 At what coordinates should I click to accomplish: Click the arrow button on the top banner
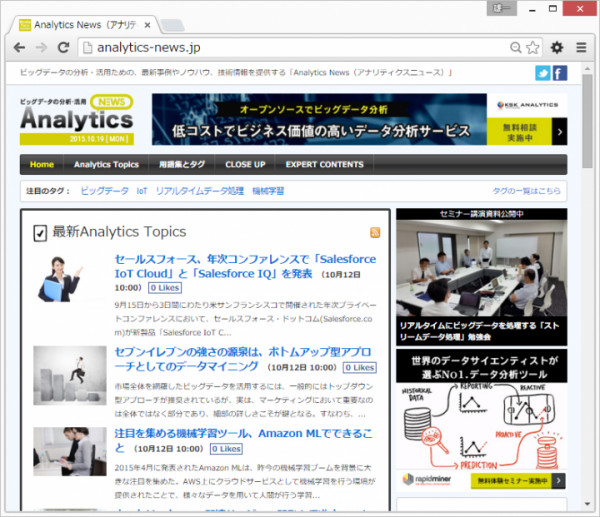[560, 132]
